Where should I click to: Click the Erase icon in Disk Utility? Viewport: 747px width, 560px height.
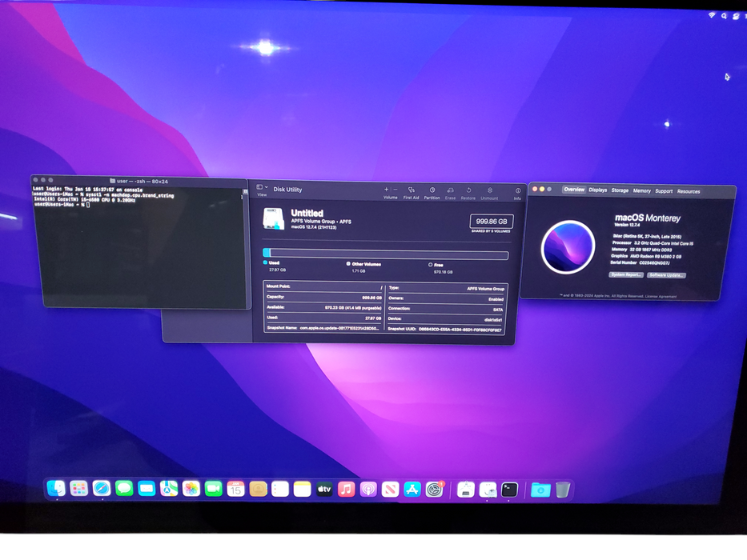coord(450,190)
